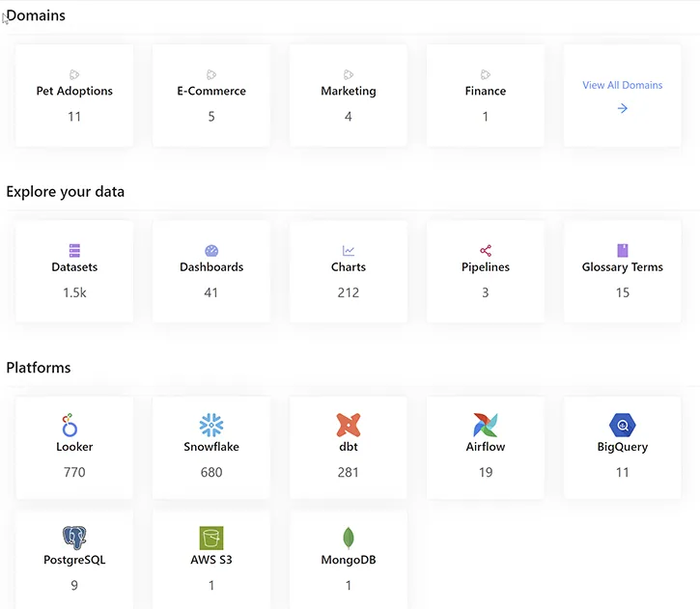Screen dimensions: 700x609
Task: Click the Pet Adoptions count 11
Action: click(x=74, y=117)
